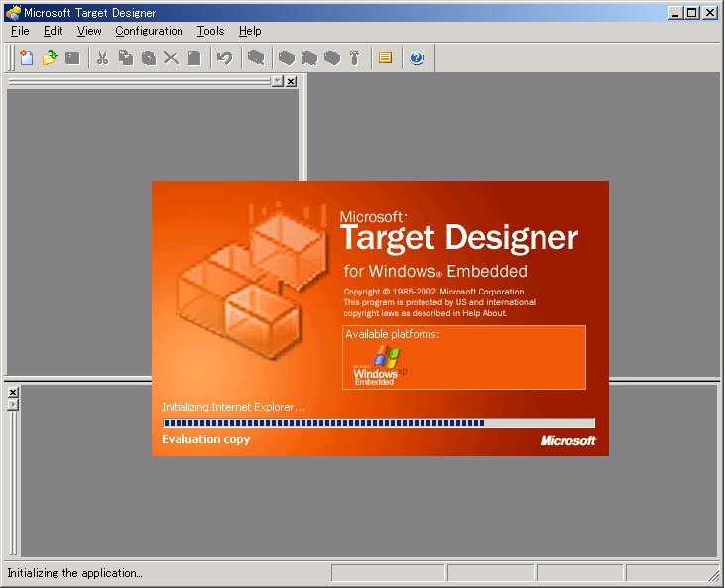Open Help with the blue question mark icon
This screenshot has height=588, width=725.
[x=417, y=58]
